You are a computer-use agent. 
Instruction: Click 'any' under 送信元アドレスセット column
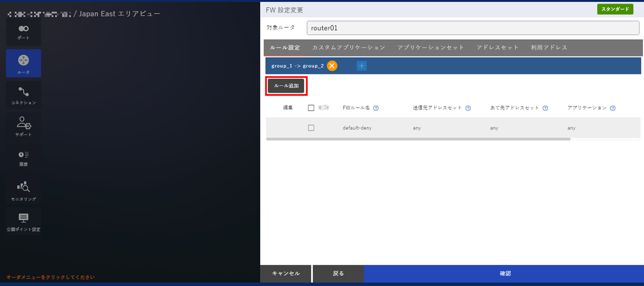pyautogui.click(x=417, y=128)
